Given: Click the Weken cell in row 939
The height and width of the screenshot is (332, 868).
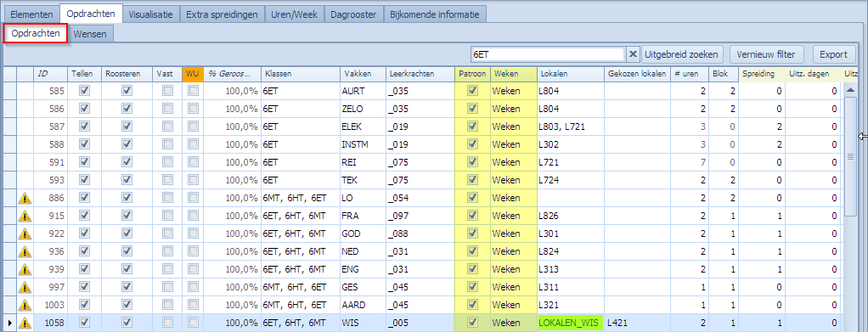Looking at the screenshot, I should 513,269.
